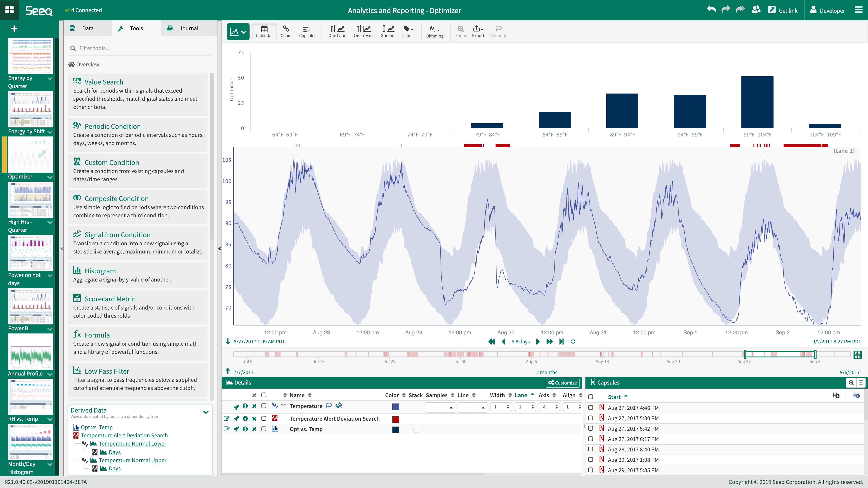Open the 8/27/2017 1:09 AM date link
Viewport: 868px width, 488px height.
[254, 342]
